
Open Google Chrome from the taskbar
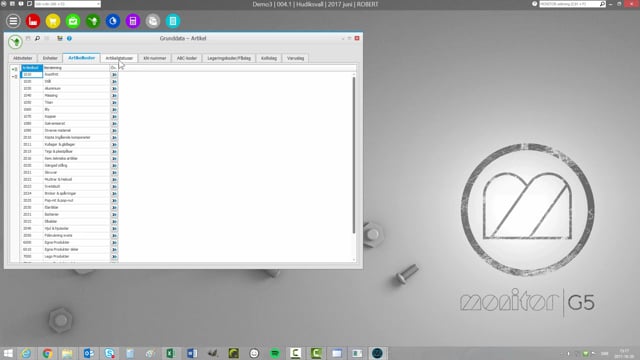(x=47, y=353)
